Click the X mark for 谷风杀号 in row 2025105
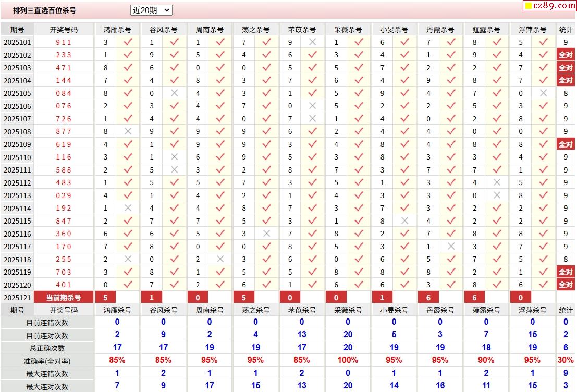The width and height of the screenshot is (577, 392). [175, 93]
